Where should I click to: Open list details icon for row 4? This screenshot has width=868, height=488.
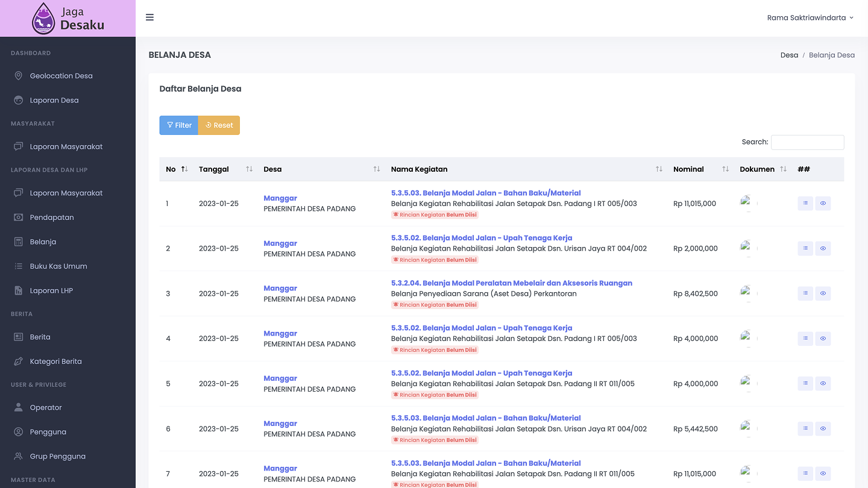point(805,339)
